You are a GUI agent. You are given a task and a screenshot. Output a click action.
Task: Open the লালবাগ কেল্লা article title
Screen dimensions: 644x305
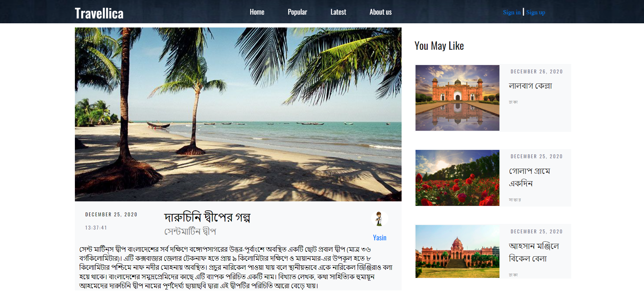tap(530, 86)
